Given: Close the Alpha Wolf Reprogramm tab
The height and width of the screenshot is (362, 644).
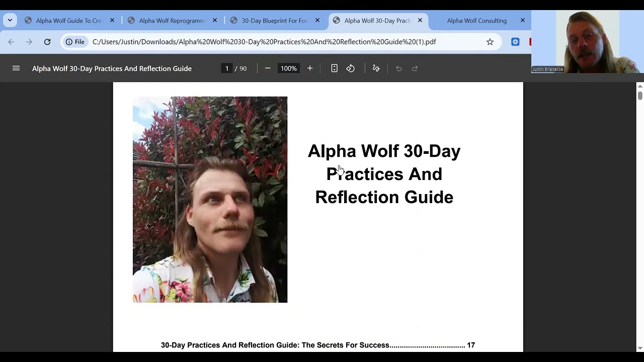Looking at the screenshot, I should [x=215, y=21].
